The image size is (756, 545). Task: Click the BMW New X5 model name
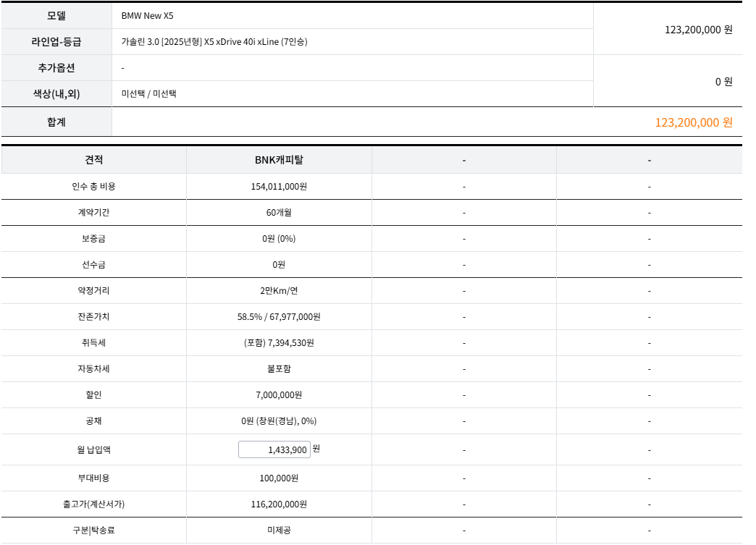pos(148,17)
